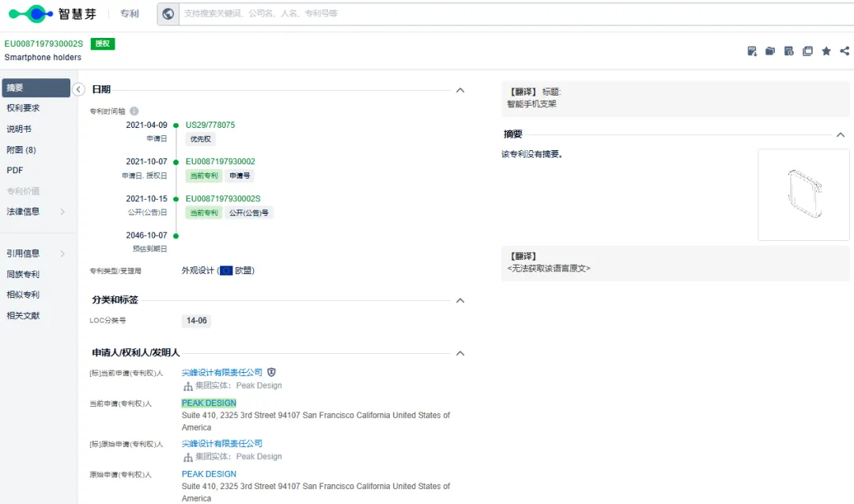
Task: Click PEAK DESIGN original applicant link
Action: click(x=209, y=475)
